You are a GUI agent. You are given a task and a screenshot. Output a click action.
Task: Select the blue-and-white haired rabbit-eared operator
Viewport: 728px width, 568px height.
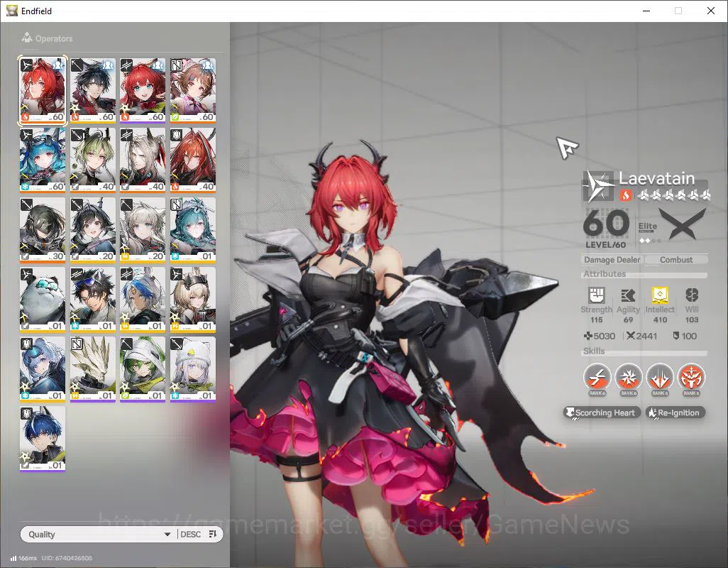(143, 300)
